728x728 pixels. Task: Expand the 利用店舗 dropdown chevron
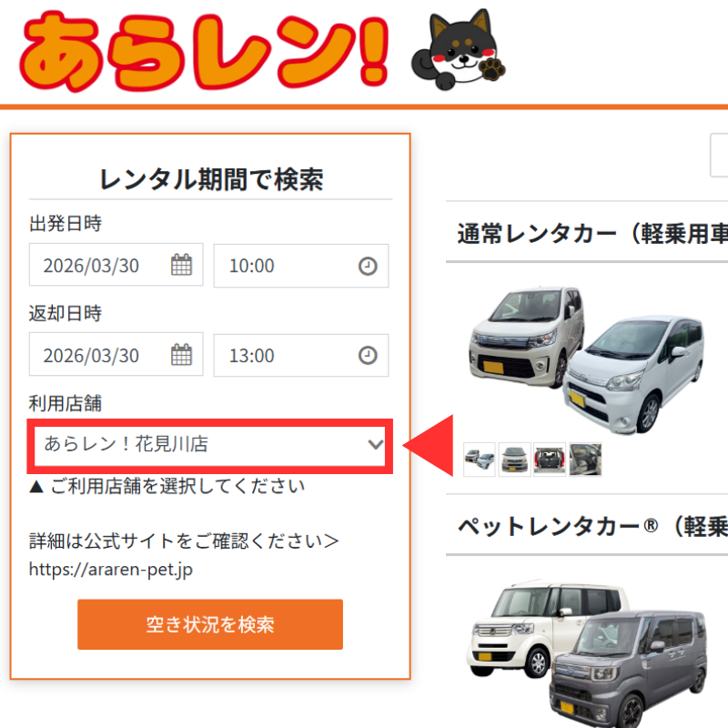(x=375, y=444)
